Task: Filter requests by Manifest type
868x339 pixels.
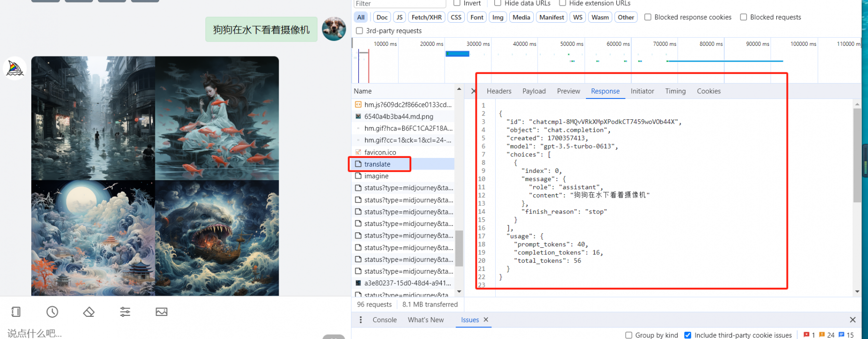Action: pyautogui.click(x=552, y=17)
